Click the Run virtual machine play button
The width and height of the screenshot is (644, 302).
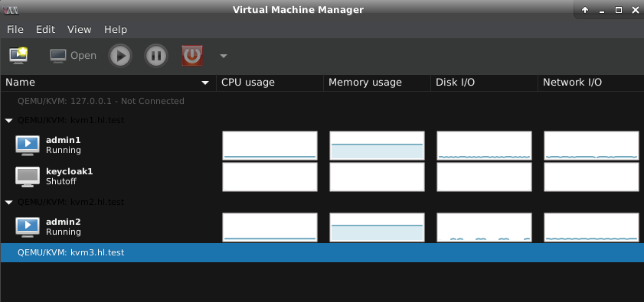coord(120,55)
